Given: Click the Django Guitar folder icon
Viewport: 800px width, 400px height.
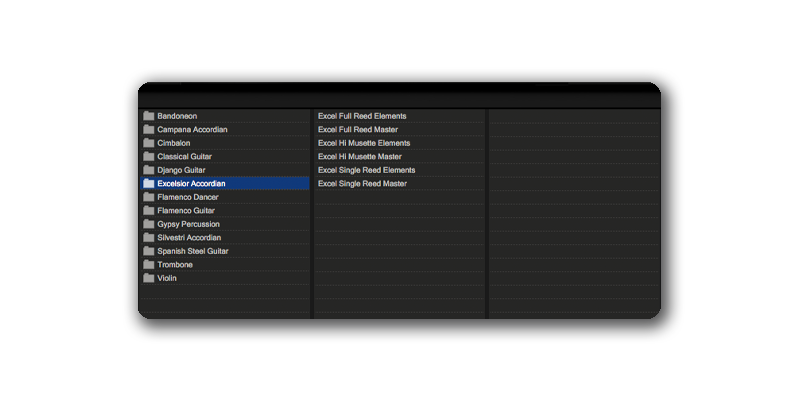Looking at the screenshot, I should coord(148,170).
